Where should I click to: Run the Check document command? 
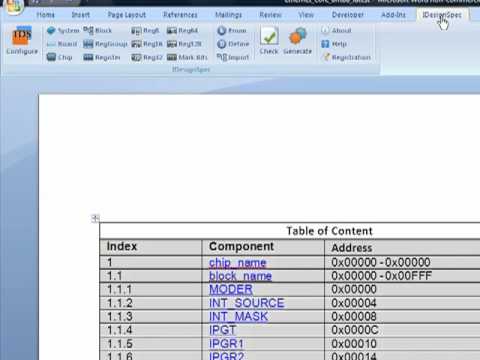[x=269, y=41]
